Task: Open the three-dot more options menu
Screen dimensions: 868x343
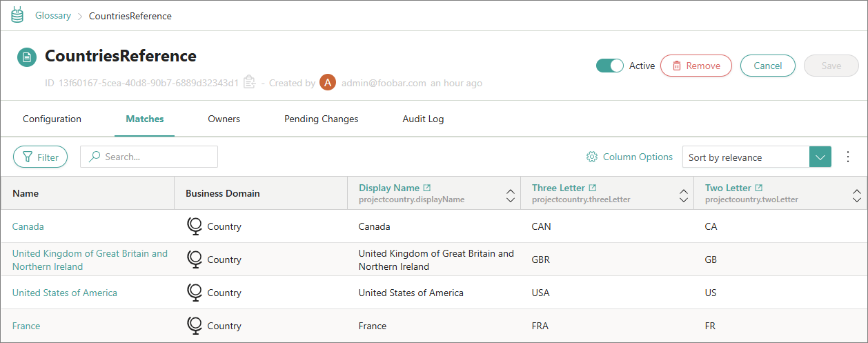Action: click(849, 157)
